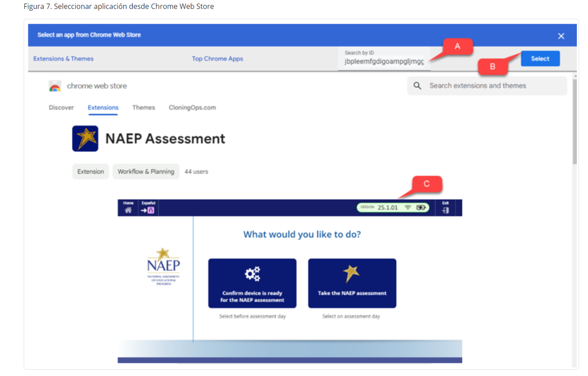The image size is (588, 376).
Task: Click the What would you like to do heading
Action: [x=302, y=234]
